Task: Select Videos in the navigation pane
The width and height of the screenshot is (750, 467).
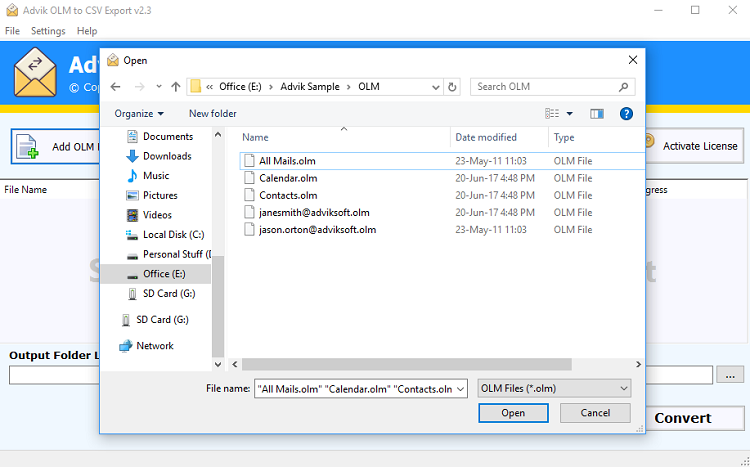Action: (157, 215)
